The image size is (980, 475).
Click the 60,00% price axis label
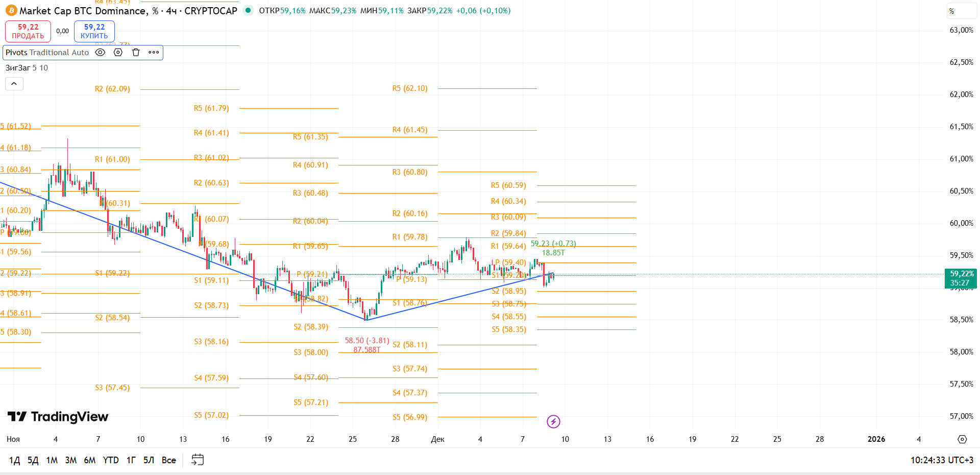click(961, 223)
